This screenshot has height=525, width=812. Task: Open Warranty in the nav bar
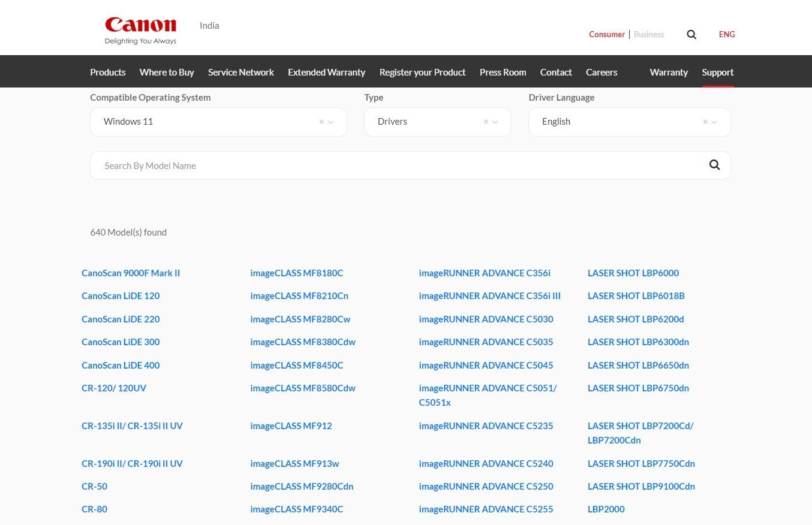point(669,72)
